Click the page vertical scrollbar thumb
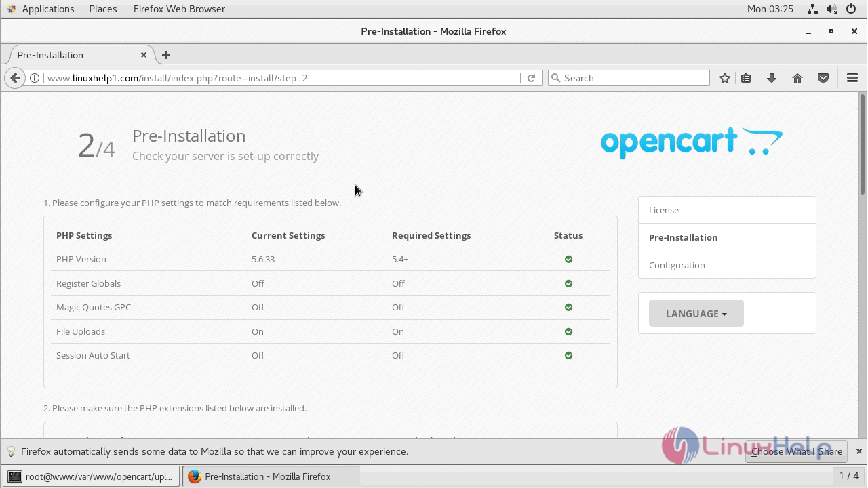 863,146
